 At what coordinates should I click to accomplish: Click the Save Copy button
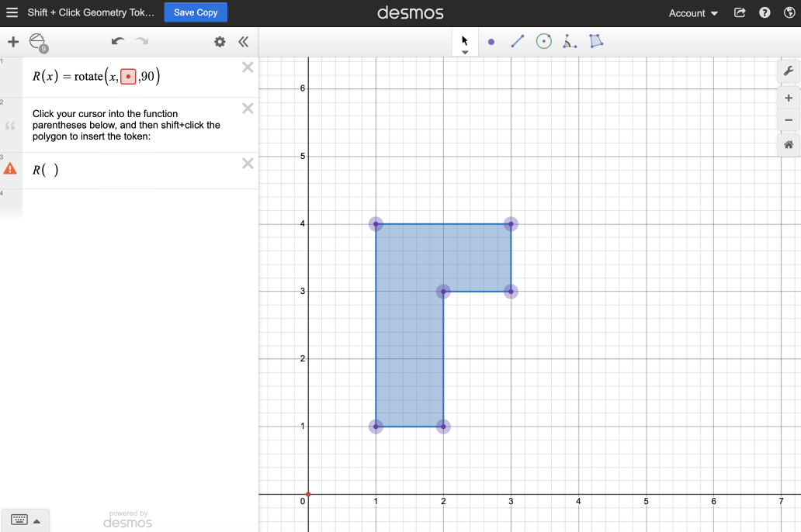(196, 12)
